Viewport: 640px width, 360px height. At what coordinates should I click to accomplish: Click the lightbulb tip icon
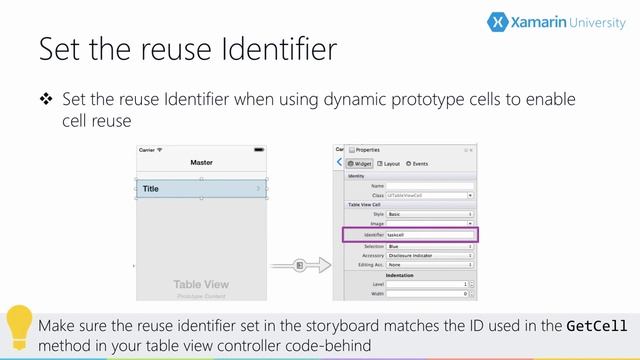(18, 328)
